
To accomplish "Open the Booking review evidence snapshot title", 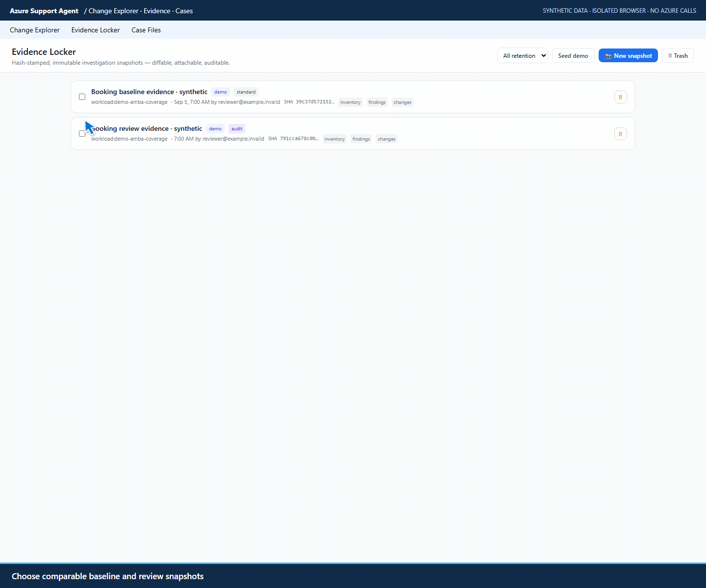I will tap(147, 128).
